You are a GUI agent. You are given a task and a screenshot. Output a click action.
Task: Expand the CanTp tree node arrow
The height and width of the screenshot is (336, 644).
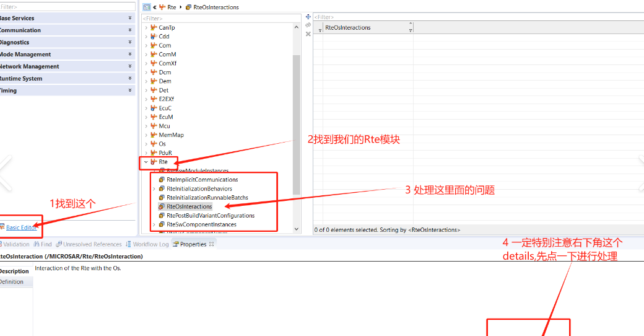click(x=146, y=27)
